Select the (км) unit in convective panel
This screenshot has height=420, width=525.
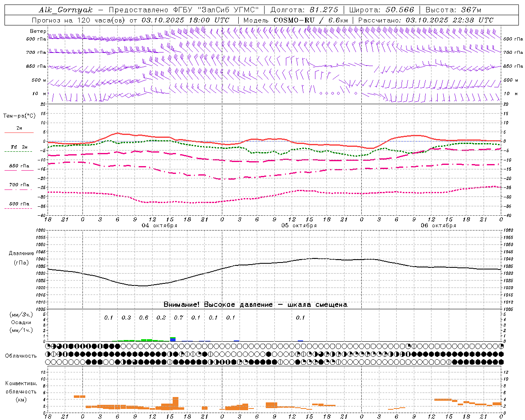(x=21, y=400)
